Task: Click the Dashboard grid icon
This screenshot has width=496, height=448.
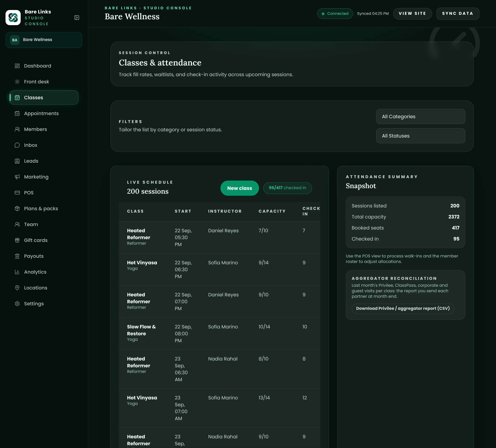Action: coord(17,66)
